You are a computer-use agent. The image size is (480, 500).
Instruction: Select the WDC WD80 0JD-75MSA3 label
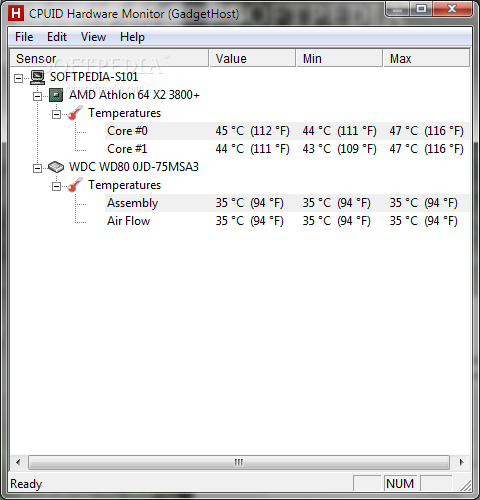tap(134, 167)
